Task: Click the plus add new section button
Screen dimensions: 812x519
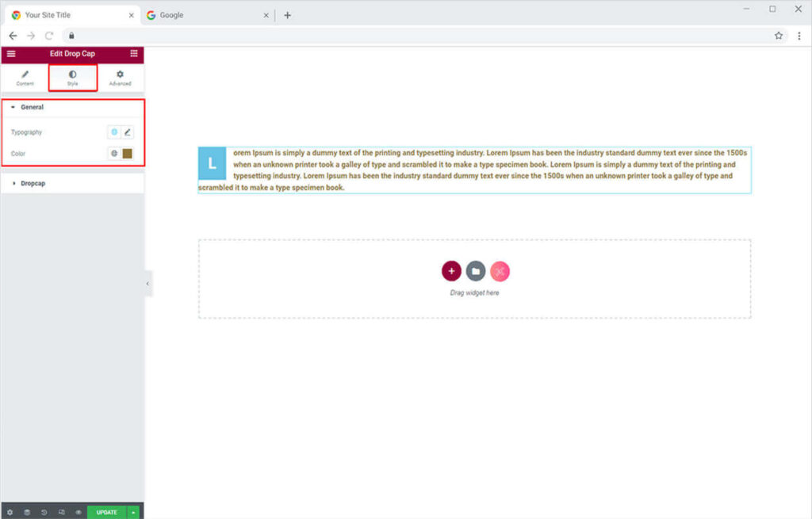Action: [x=451, y=272]
